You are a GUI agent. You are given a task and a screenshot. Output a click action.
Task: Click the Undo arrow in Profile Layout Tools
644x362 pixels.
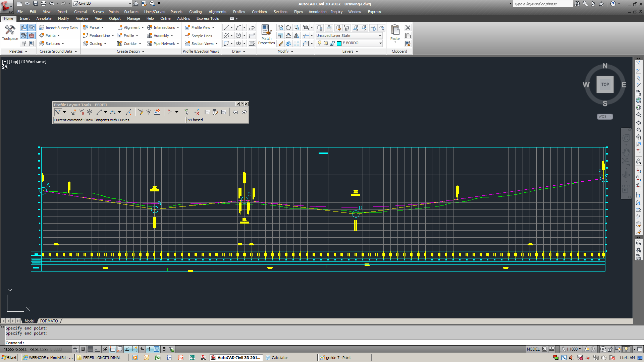coord(235,112)
